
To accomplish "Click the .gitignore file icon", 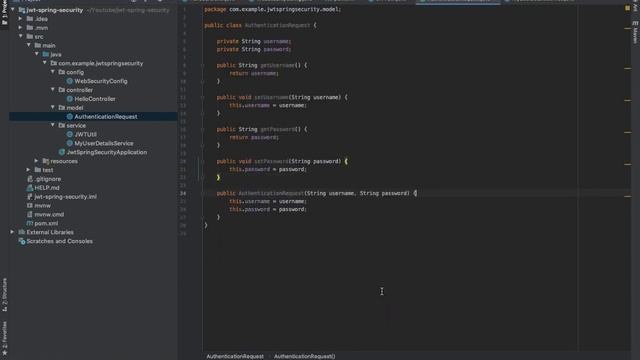I will click(30, 179).
